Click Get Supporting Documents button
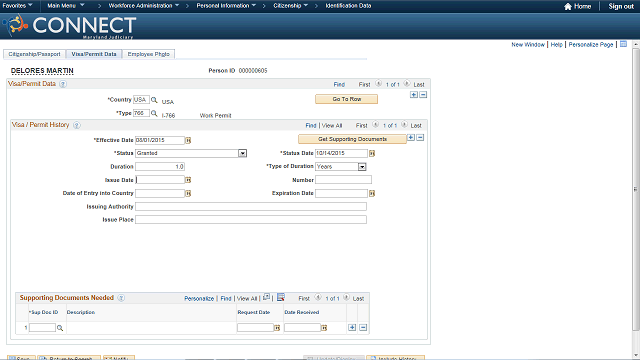Image resolution: width=640 pixels, height=360 pixels. pos(352,139)
